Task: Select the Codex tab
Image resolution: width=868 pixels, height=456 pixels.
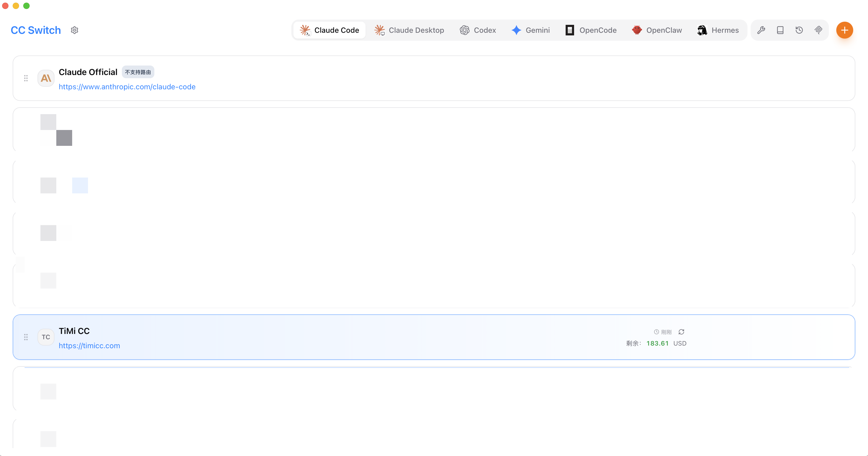Action: tap(478, 30)
